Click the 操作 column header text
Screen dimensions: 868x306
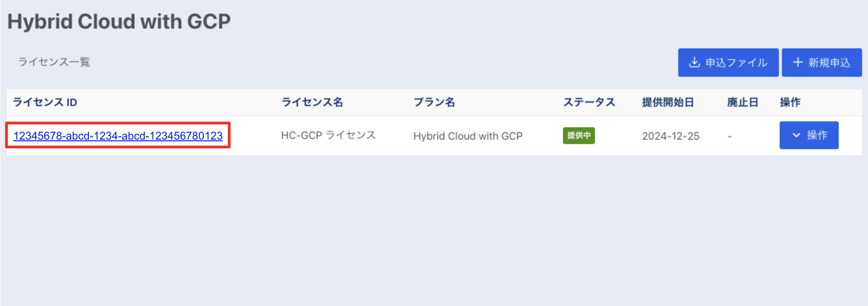point(790,103)
